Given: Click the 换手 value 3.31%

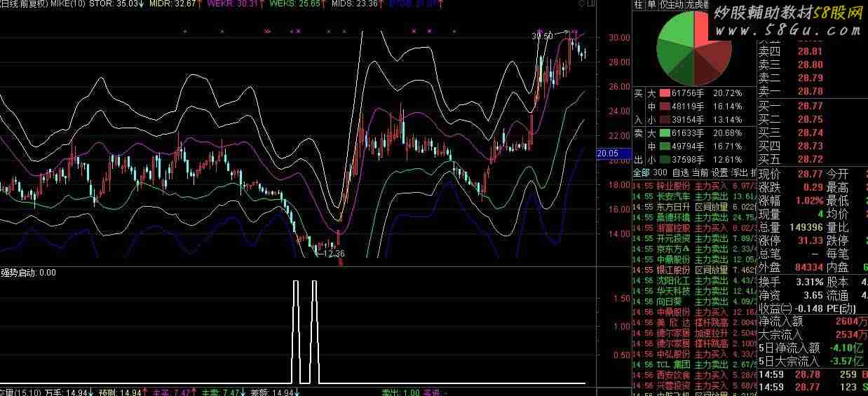Looking at the screenshot, I should coord(809,282).
